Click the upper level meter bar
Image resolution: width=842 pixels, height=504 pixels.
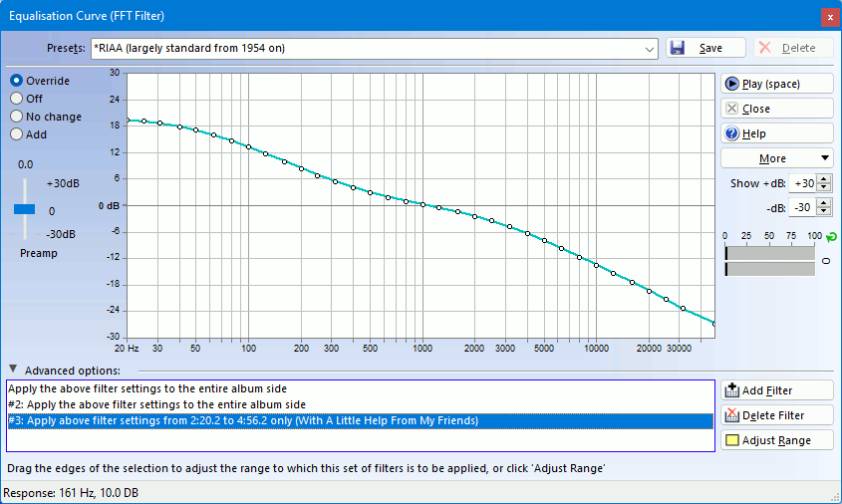click(x=769, y=253)
